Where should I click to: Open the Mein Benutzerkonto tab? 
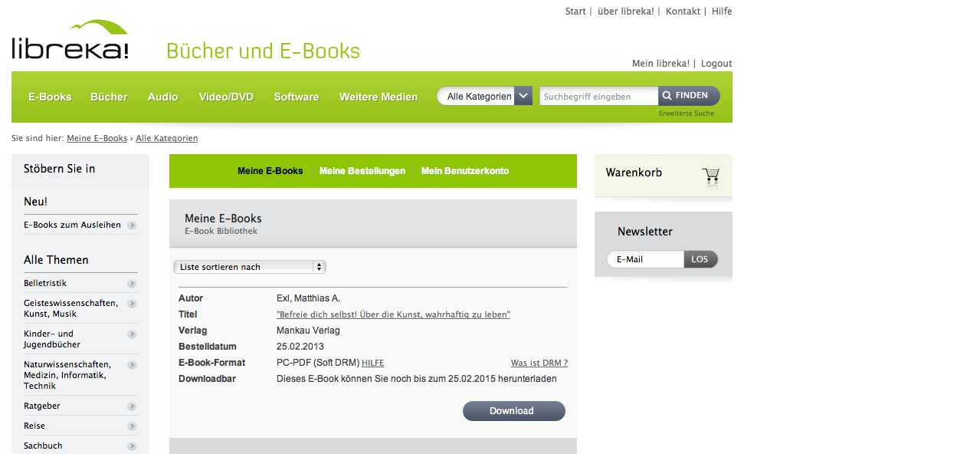click(x=464, y=171)
